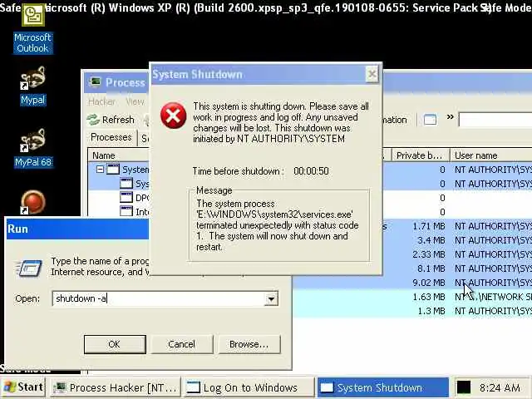Image resolution: width=532 pixels, height=399 pixels.
Task: Sort by the Private bytes column header
Action: tap(421, 155)
